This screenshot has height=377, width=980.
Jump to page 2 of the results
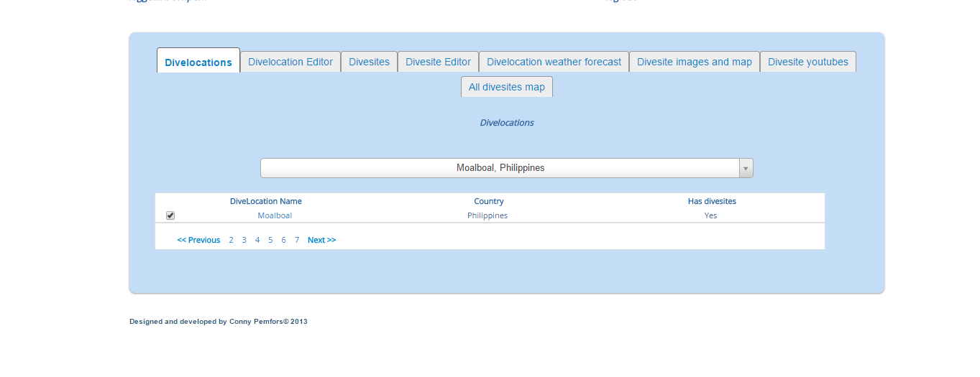click(x=231, y=240)
